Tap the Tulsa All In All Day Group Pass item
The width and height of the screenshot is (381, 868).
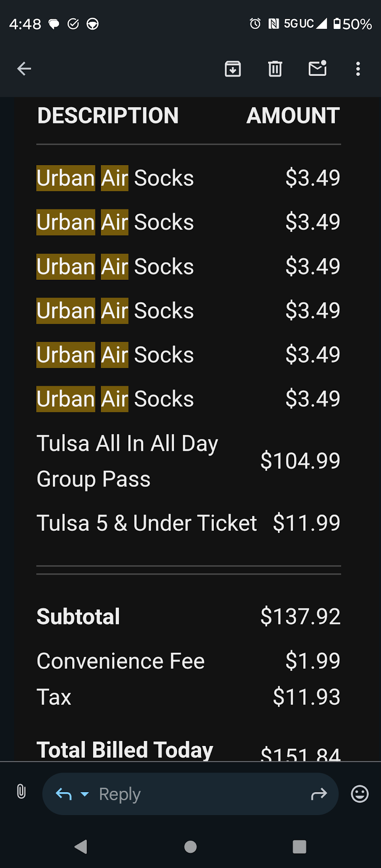[x=127, y=461]
